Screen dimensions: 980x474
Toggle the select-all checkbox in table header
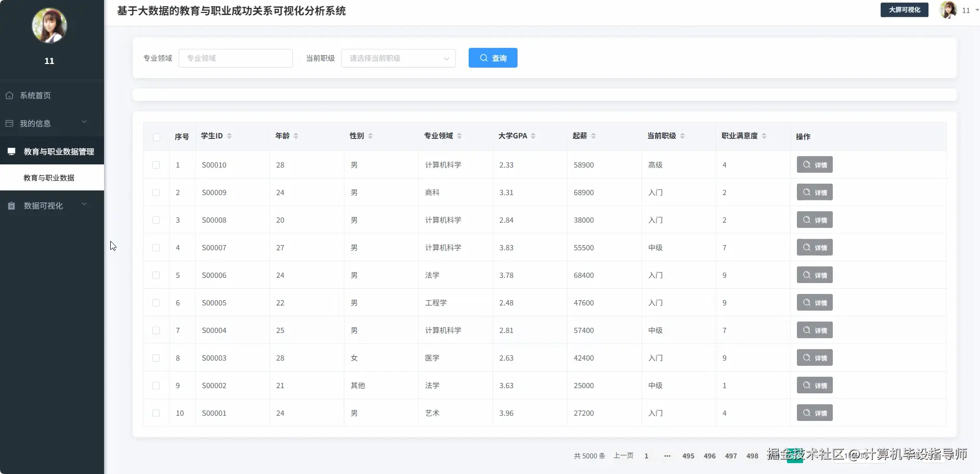click(157, 137)
